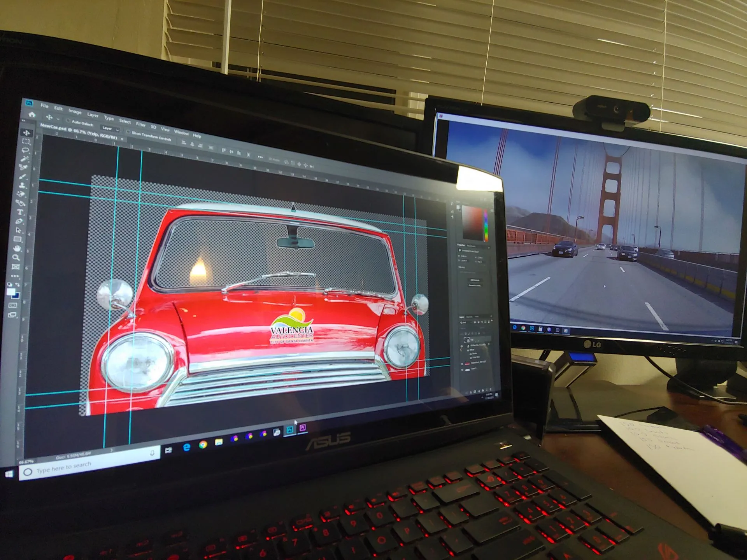Select the Horizontal Type tool

click(x=20, y=212)
